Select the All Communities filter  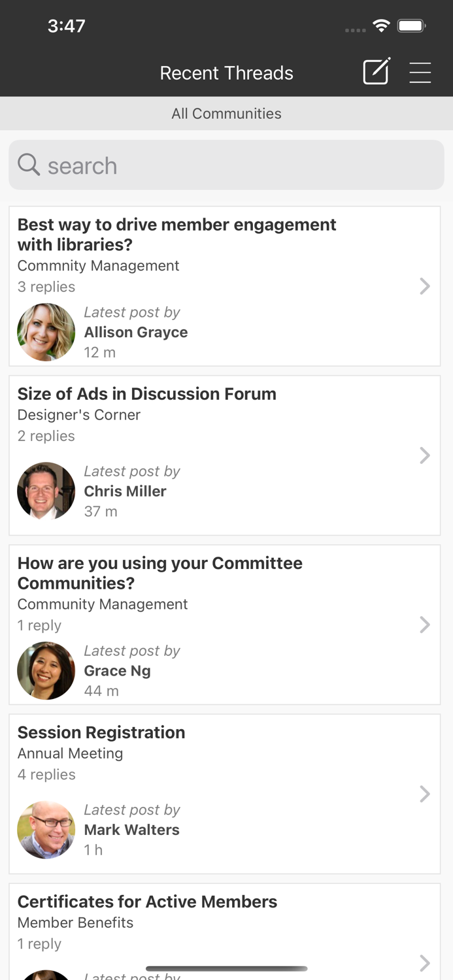(226, 113)
